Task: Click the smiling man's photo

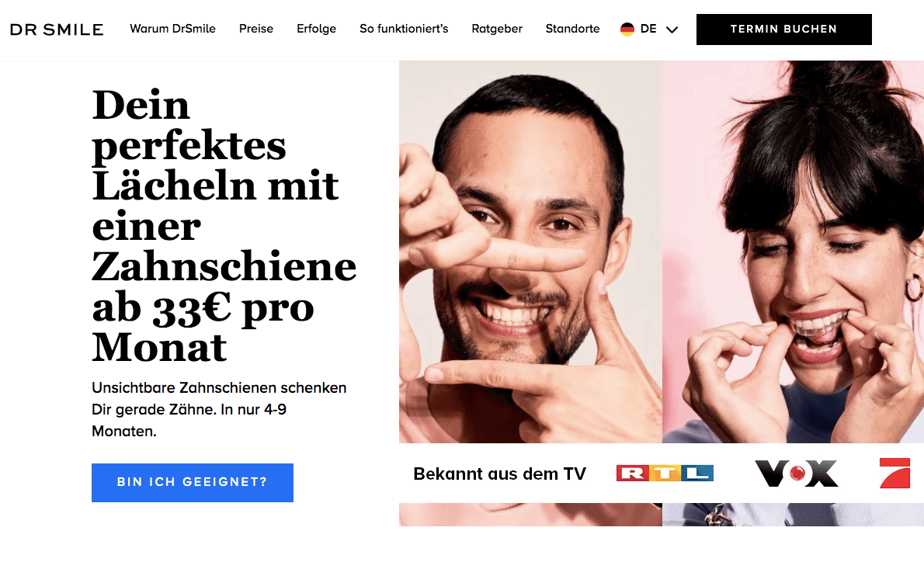Action: 530,252
